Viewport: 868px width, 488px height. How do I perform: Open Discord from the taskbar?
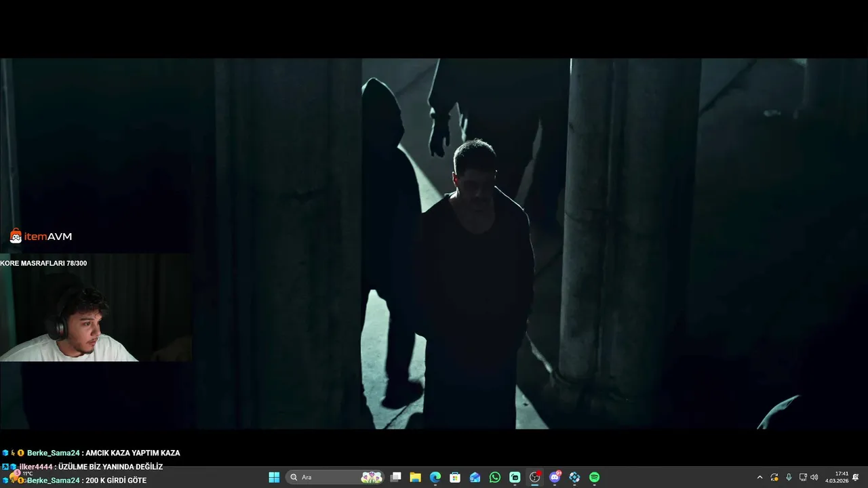555,477
